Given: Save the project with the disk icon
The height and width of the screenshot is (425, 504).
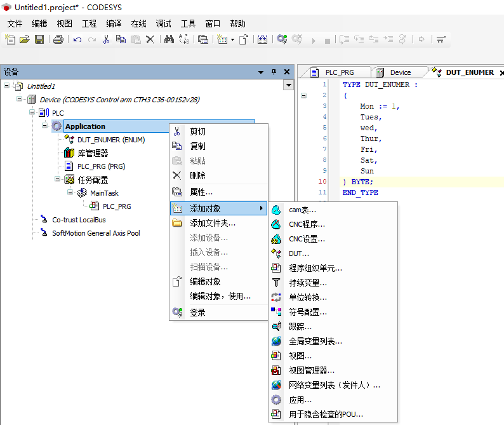Looking at the screenshot, I should [39, 39].
